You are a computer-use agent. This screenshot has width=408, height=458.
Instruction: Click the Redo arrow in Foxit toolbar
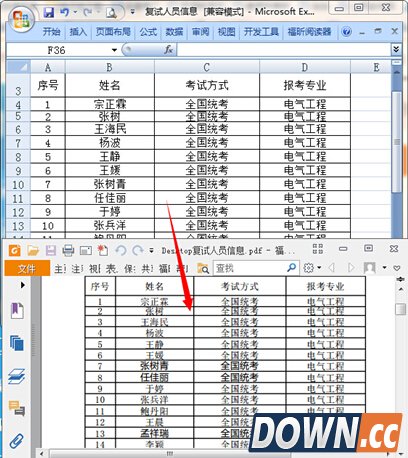(138, 250)
